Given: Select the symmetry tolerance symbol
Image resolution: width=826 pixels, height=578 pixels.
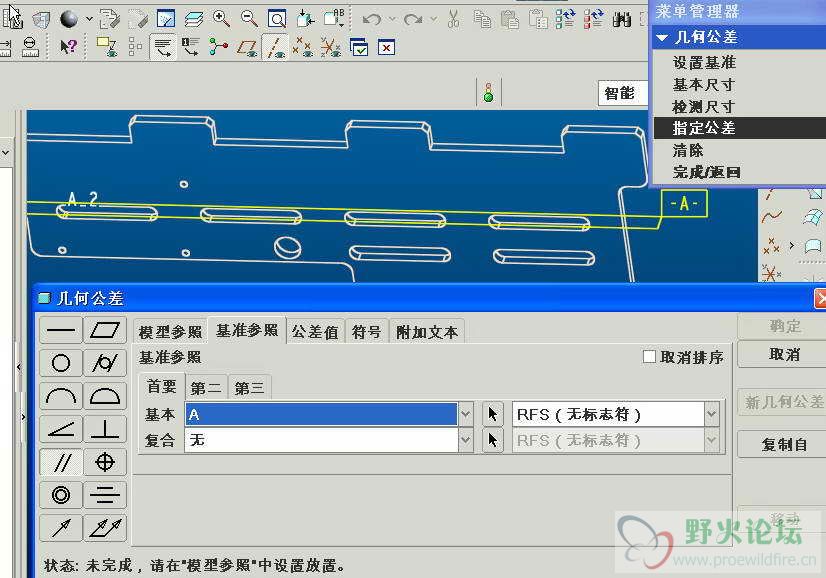Looking at the screenshot, I should pos(105,495).
